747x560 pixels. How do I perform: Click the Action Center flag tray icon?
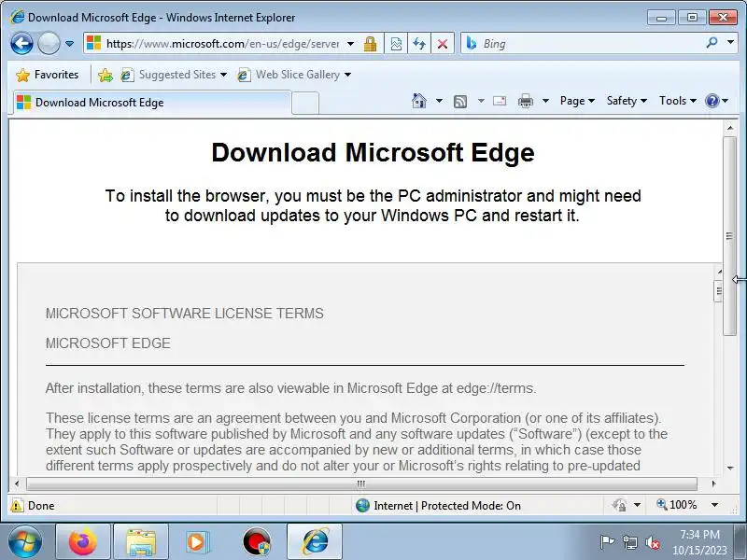pyautogui.click(x=608, y=542)
